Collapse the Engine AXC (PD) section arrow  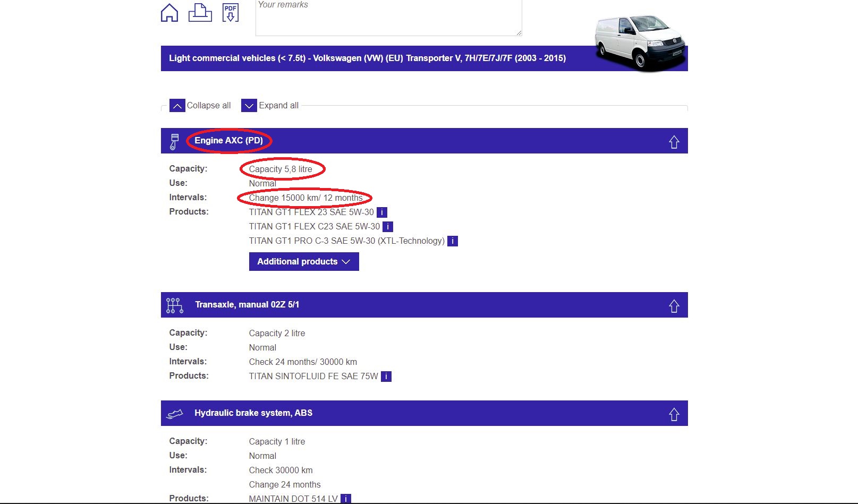674,142
